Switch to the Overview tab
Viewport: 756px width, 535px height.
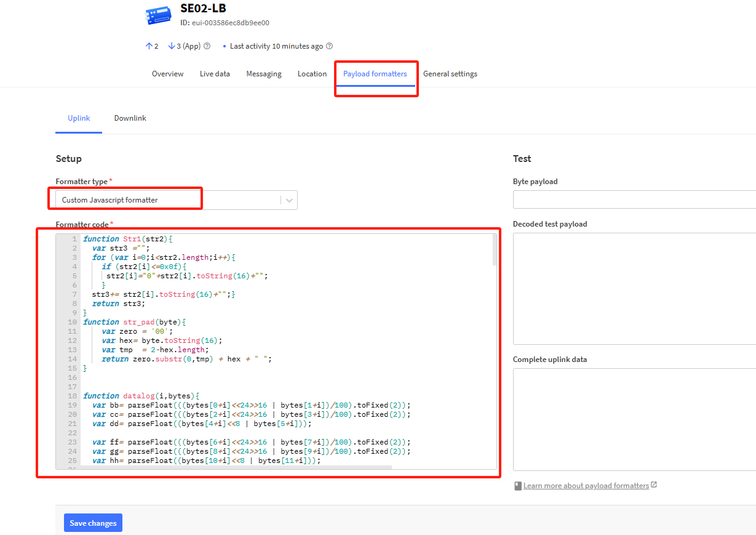pos(167,74)
